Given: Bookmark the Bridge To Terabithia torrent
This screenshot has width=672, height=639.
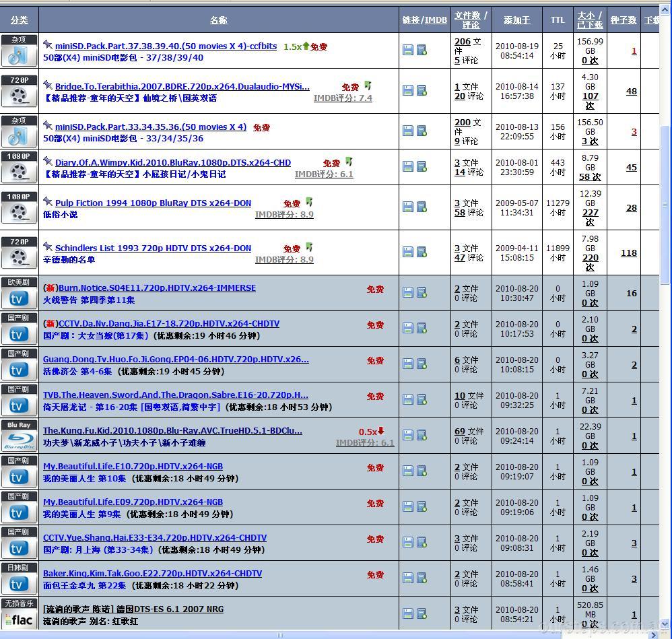Looking at the screenshot, I should point(422,90).
